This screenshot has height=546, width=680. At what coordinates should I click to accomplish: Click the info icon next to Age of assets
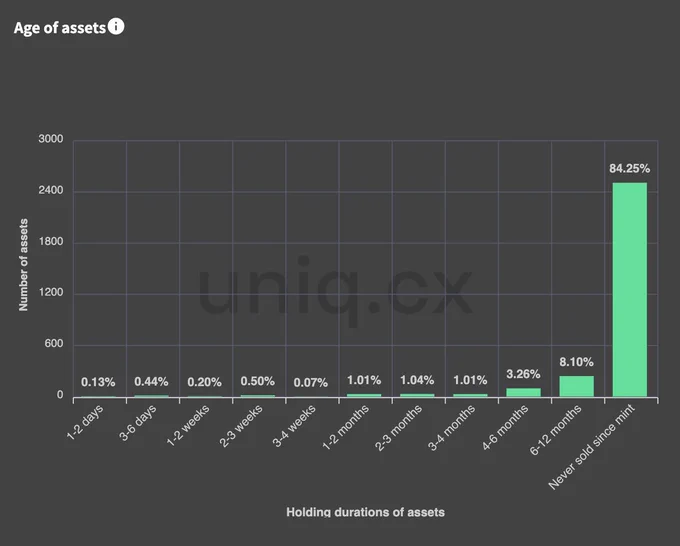point(116,26)
